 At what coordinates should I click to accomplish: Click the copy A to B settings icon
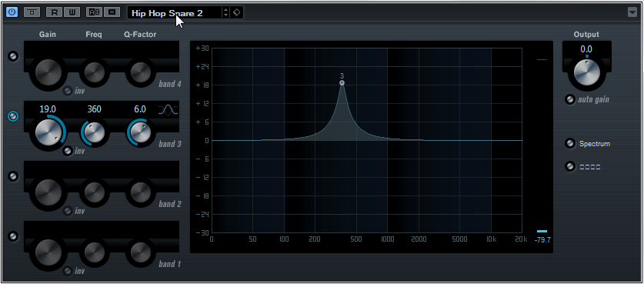pos(112,12)
